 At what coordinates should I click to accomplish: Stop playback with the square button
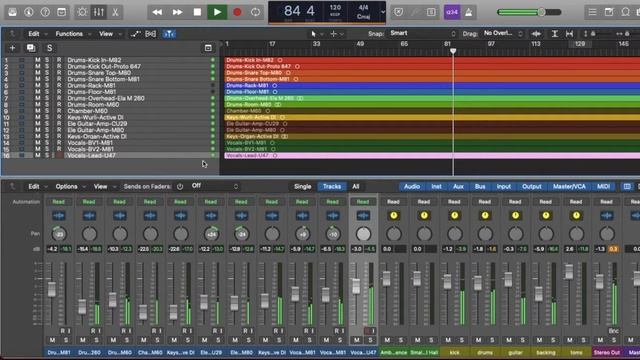pyautogui.click(x=197, y=12)
